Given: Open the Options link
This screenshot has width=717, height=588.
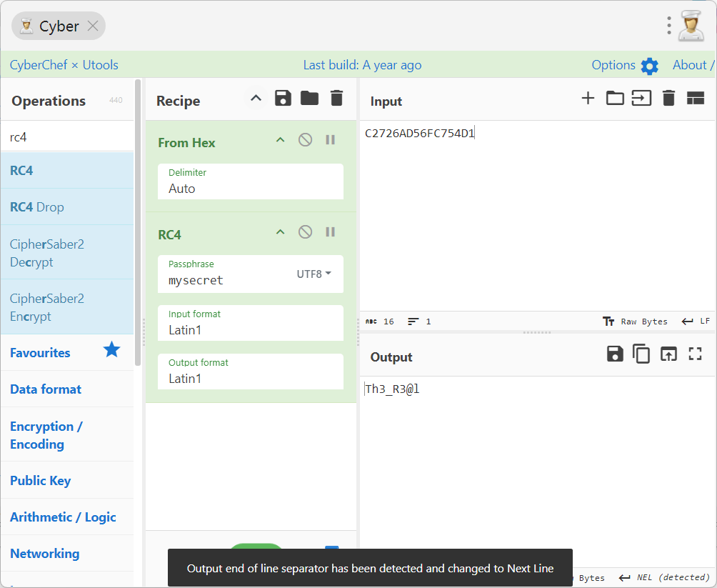Looking at the screenshot, I should coord(613,65).
